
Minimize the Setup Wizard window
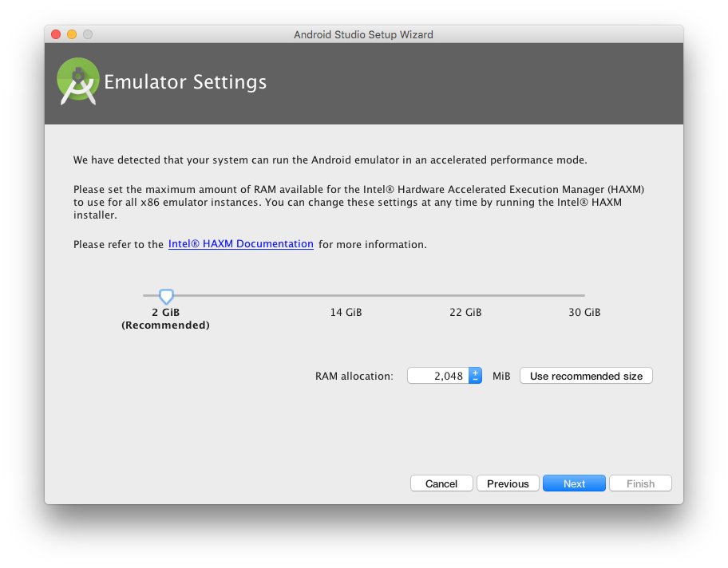coord(72,34)
